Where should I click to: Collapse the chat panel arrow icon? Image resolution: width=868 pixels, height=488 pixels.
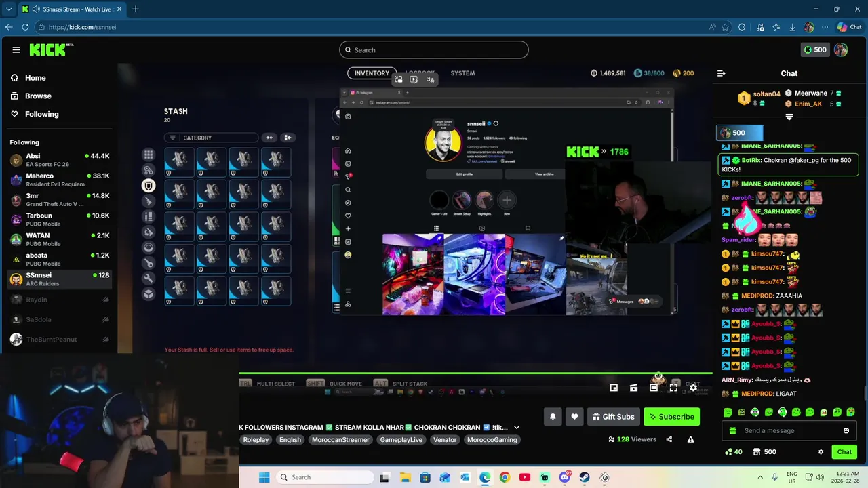[x=722, y=73]
